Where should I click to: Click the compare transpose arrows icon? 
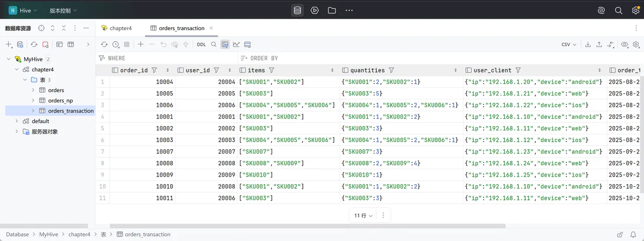(x=610, y=44)
